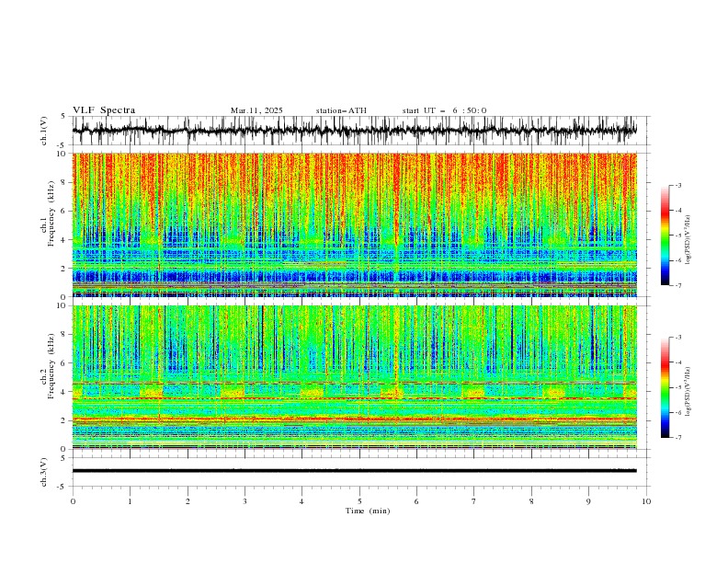The image size is (728, 563).
Task: Click the upper colorbar log(PSD) label
Action: [x=688, y=240]
